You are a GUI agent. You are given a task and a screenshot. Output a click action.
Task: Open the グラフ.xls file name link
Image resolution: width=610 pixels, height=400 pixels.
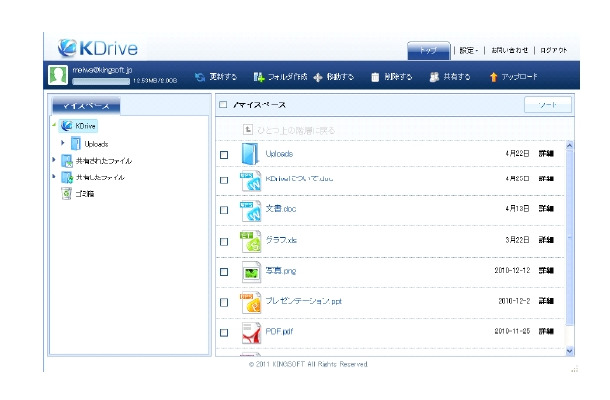(x=281, y=240)
